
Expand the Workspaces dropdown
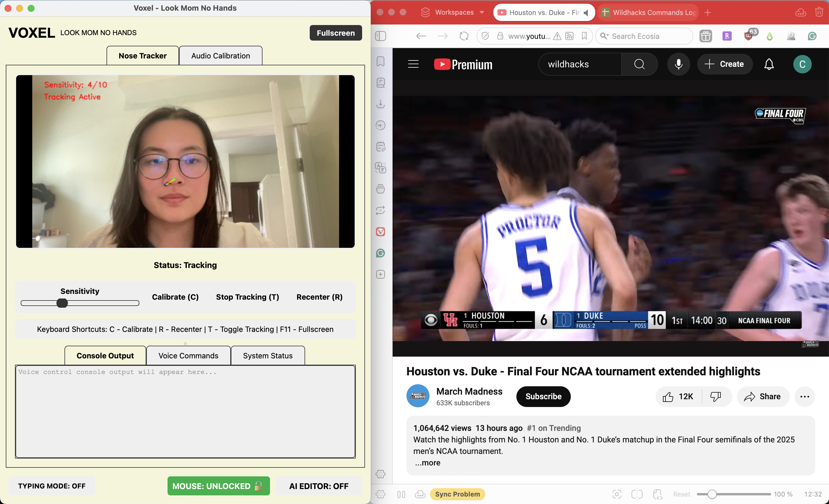[x=482, y=12]
